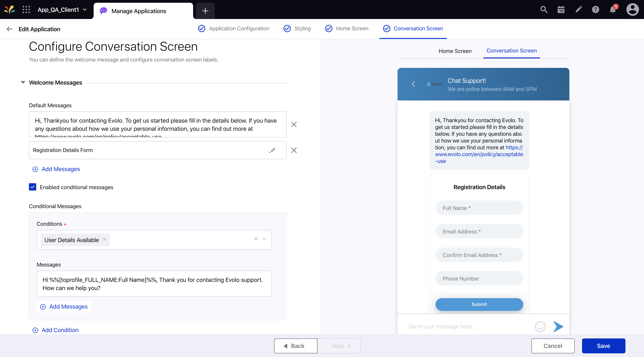
Task: Click the Save button
Action: [604, 345]
